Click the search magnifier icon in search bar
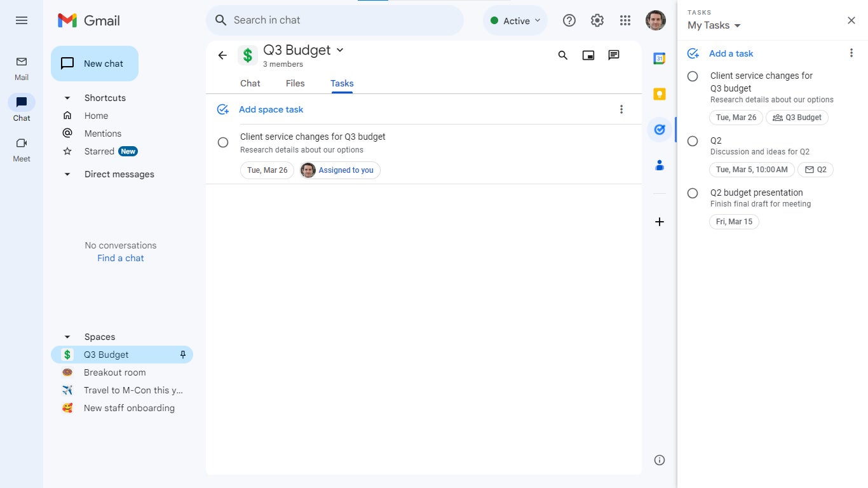This screenshot has height=488, width=868. click(x=221, y=20)
